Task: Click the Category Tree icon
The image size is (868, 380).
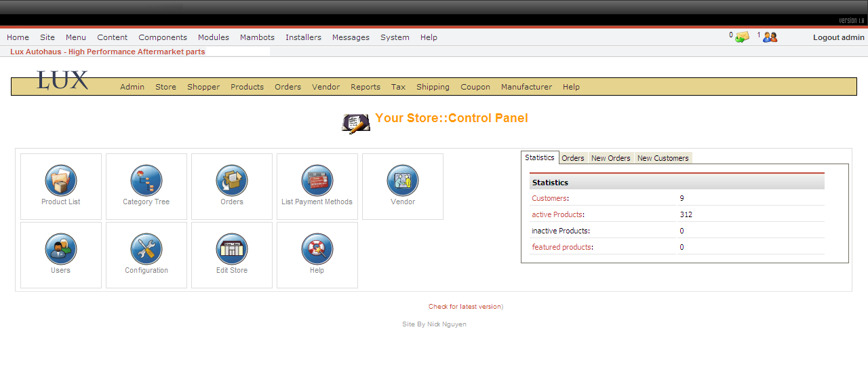Action: [146, 181]
